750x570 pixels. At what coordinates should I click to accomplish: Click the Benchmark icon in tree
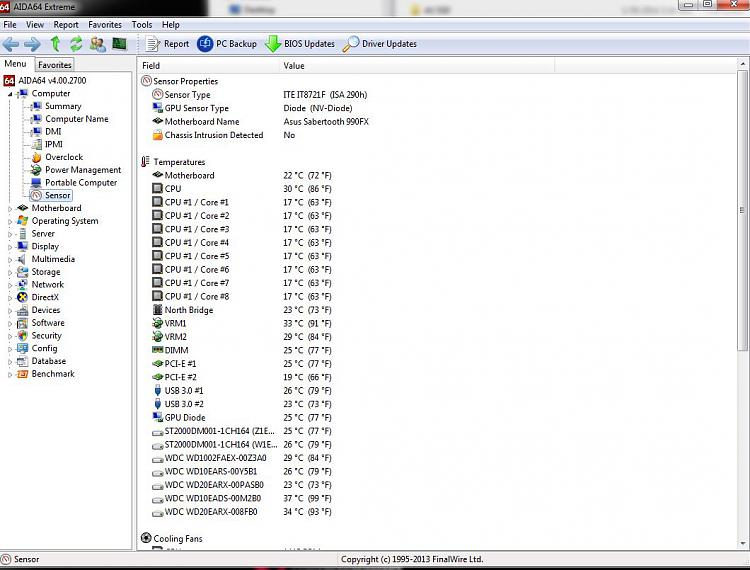pos(22,374)
